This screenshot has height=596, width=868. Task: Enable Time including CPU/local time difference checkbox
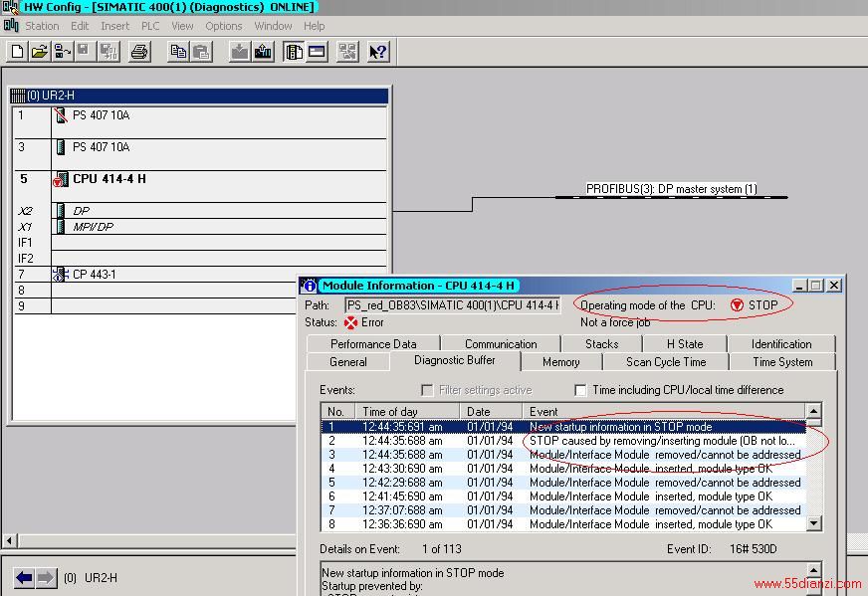coord(580,390)
